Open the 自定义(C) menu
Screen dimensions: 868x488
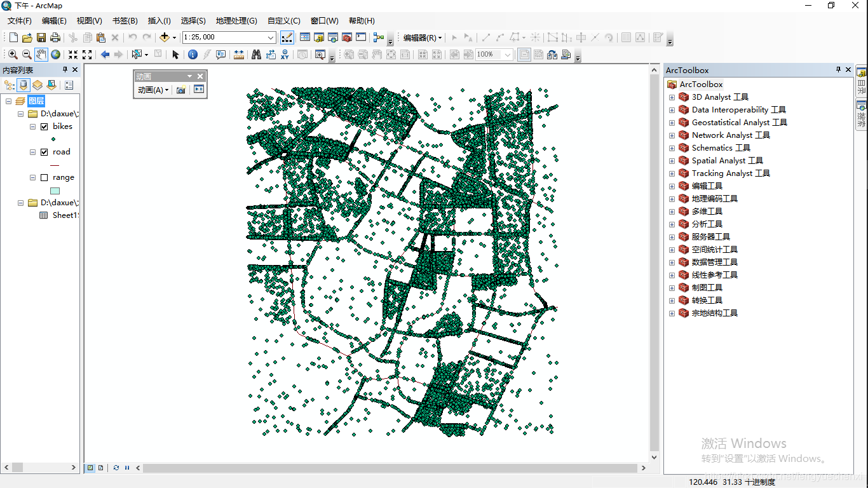[x=284, y=21]
